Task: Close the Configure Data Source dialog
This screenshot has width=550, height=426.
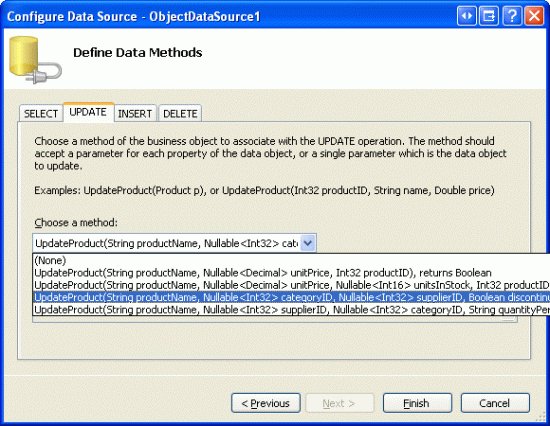Action: click(x=534, y=16)
